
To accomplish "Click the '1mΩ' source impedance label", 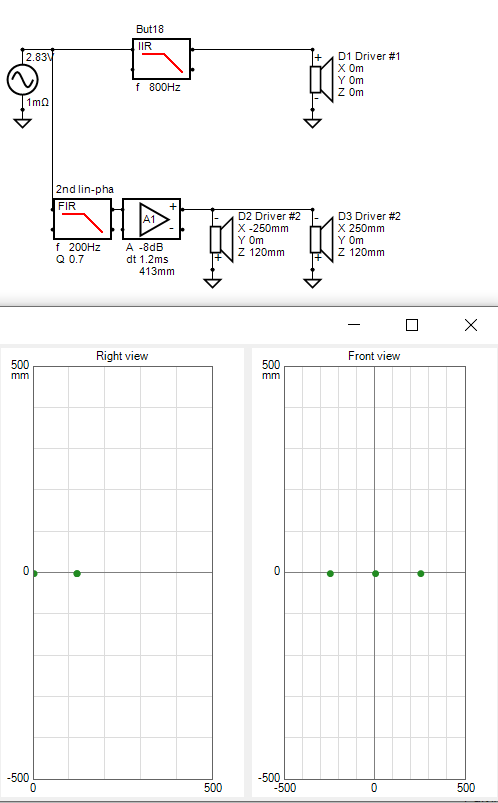I will pos(38,102).
